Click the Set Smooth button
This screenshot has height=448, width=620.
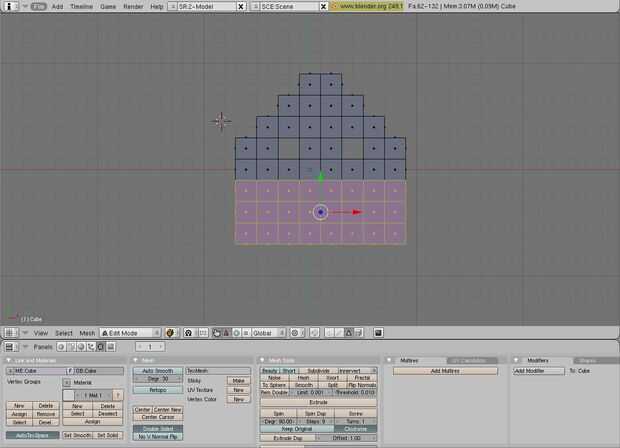78,435
